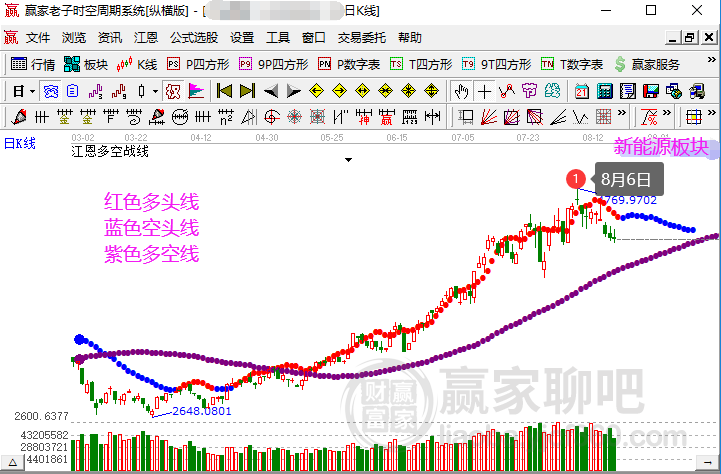Expand the drawing-tools toolbar overflow chevron
Screen dimensions: 721x474
[x=622, y=113]
